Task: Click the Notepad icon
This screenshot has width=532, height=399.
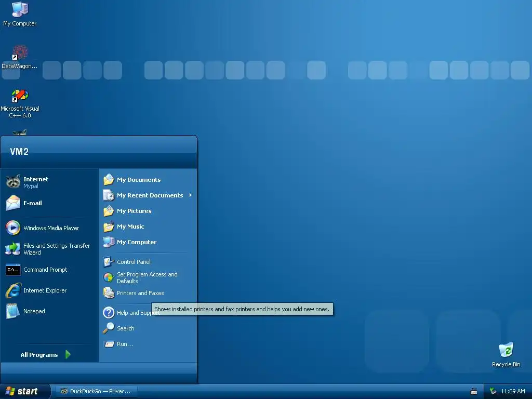Action: [13, 311]
